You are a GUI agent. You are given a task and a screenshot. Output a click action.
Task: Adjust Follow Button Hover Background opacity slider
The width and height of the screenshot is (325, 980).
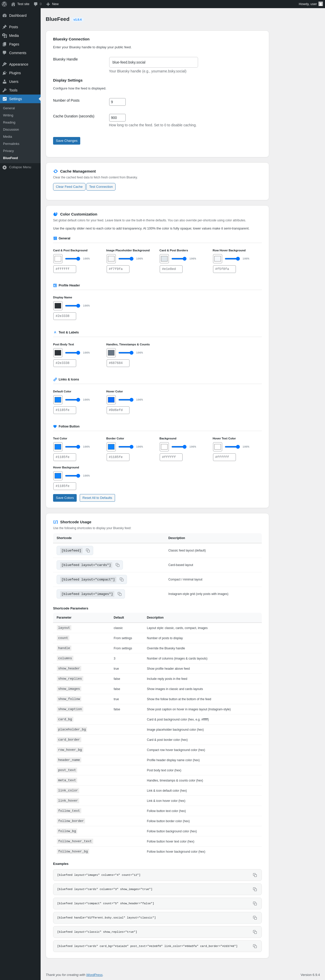(73, 476)
